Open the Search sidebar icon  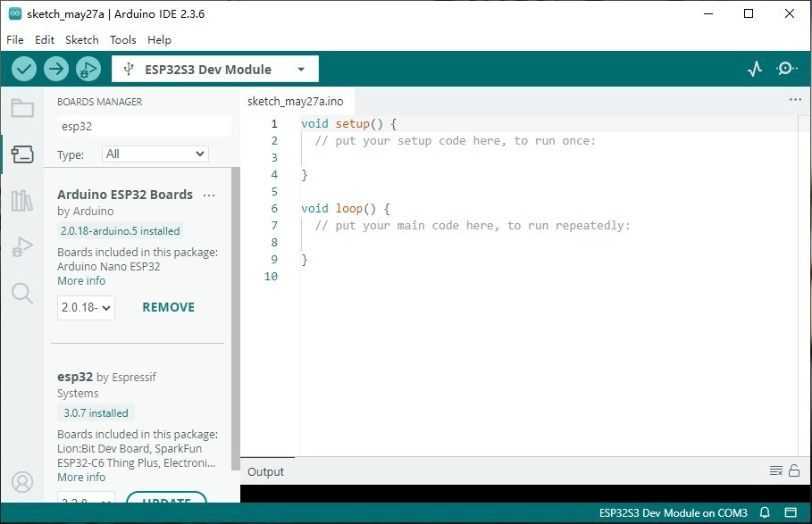click(22, 294)
